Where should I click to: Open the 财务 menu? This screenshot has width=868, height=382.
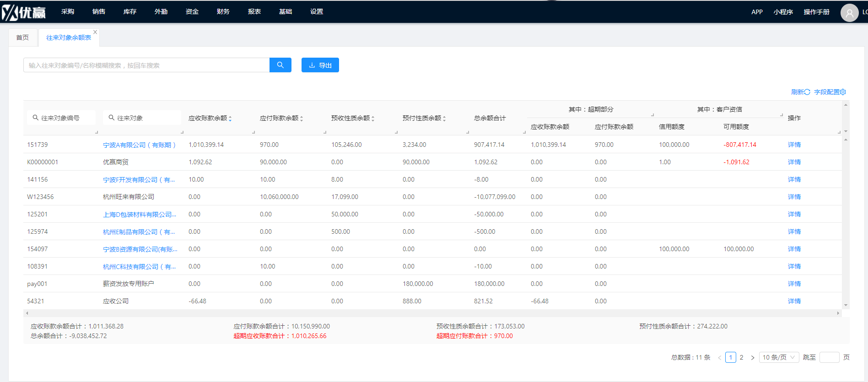click(223, 11)
